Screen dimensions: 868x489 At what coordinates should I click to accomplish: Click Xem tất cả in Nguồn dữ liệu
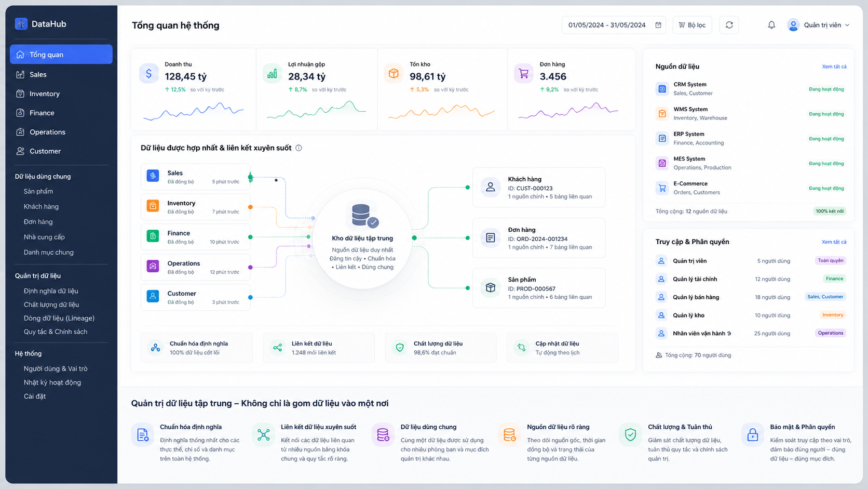[834, 67]
